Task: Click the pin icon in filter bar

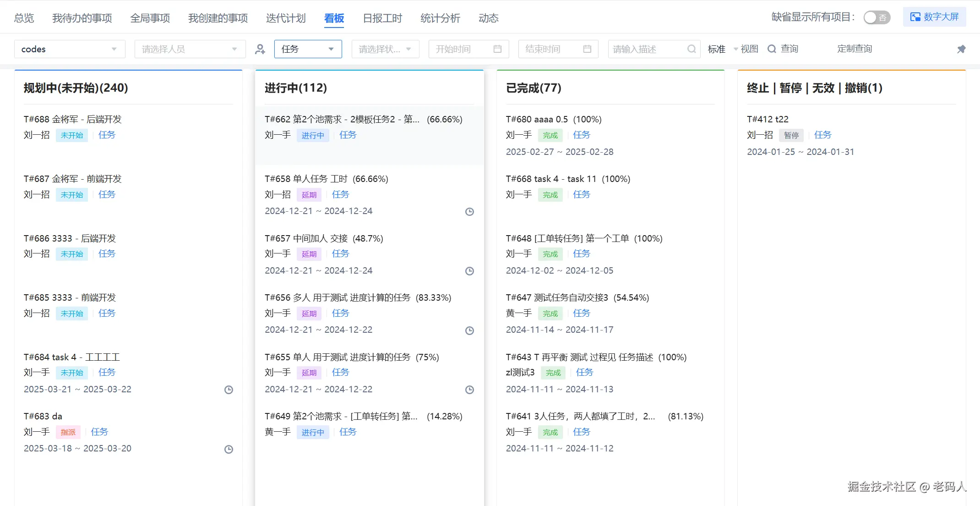Action: coord(961,49)
